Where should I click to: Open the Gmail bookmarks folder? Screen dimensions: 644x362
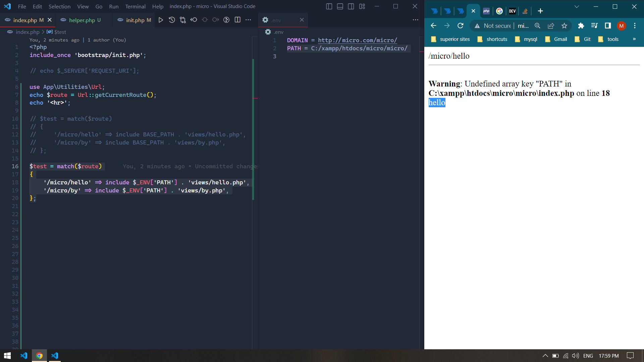pos(556,39)
